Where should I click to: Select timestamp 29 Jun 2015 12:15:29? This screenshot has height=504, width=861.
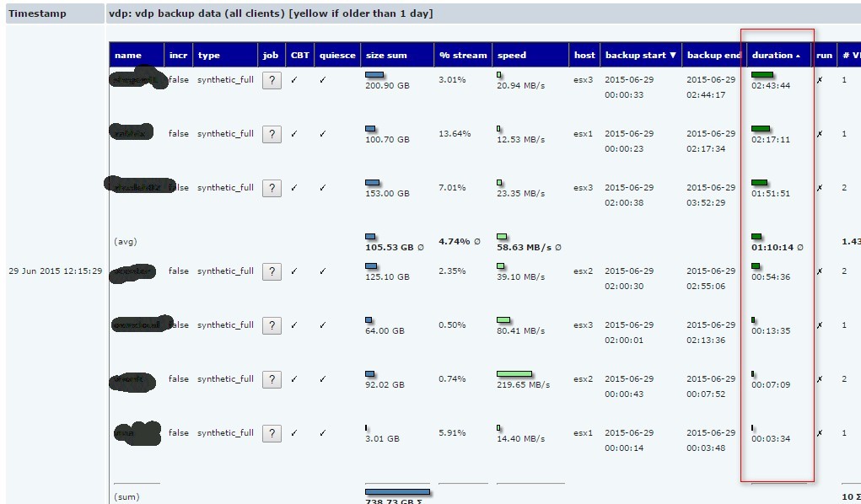coord(56,271)
